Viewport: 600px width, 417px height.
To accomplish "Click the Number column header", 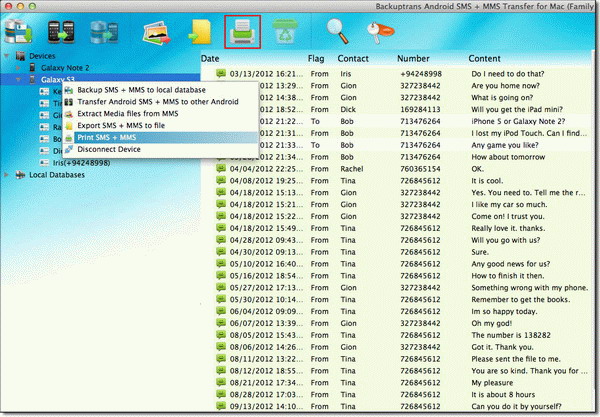I will point(411,58).
